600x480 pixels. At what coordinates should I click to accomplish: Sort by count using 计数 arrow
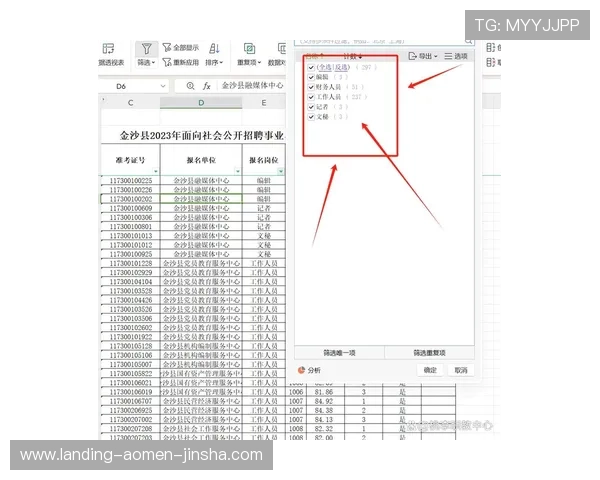(x=360, y=57)
